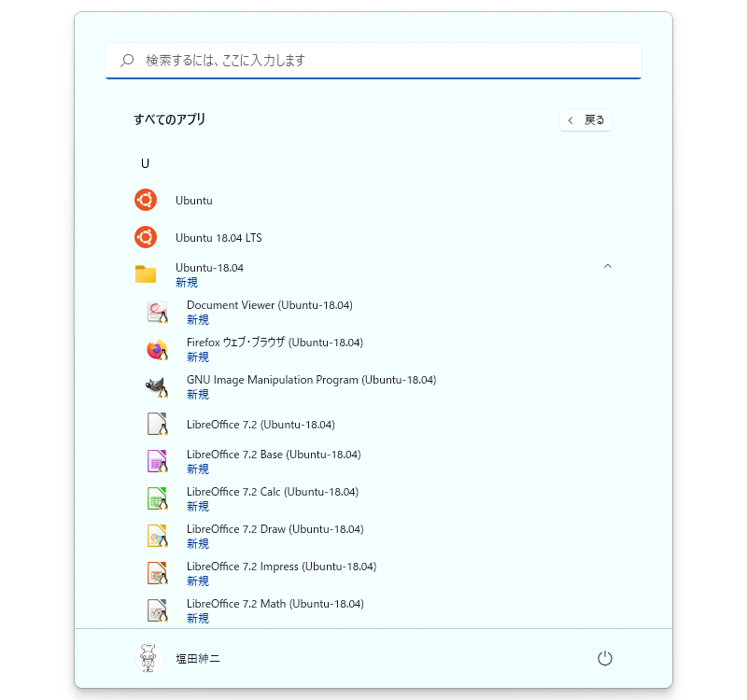This screenshot has width=747, height=700.
Task: Open GNU Image Manipulation Program icon
Action: click(157, 386)
